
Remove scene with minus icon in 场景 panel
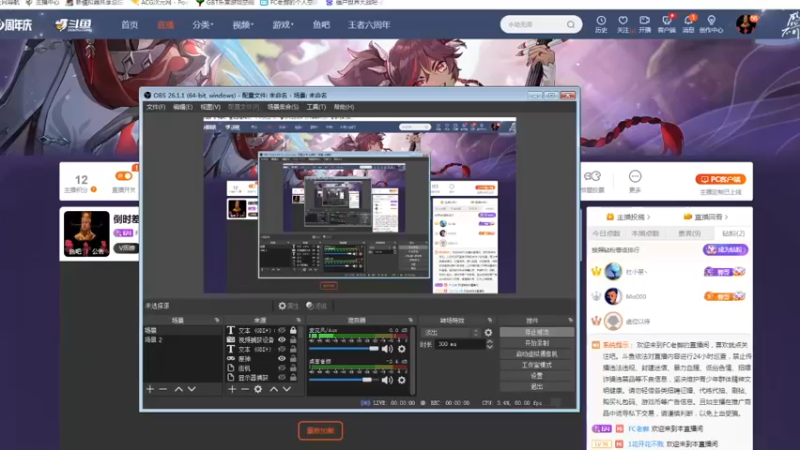[x=163, y=389]
